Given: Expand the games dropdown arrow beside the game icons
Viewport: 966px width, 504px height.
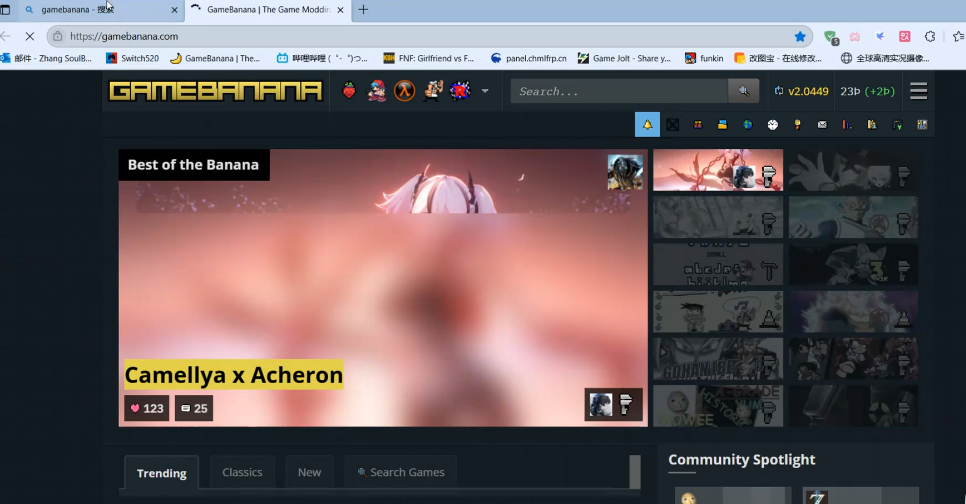Looking at the screenshot, I should [485, 91].
